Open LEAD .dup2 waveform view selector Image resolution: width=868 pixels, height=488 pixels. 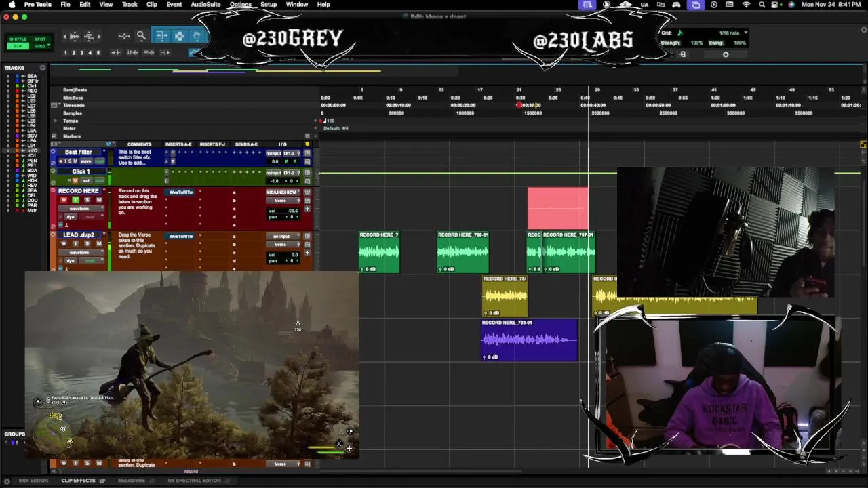(81, 252)
